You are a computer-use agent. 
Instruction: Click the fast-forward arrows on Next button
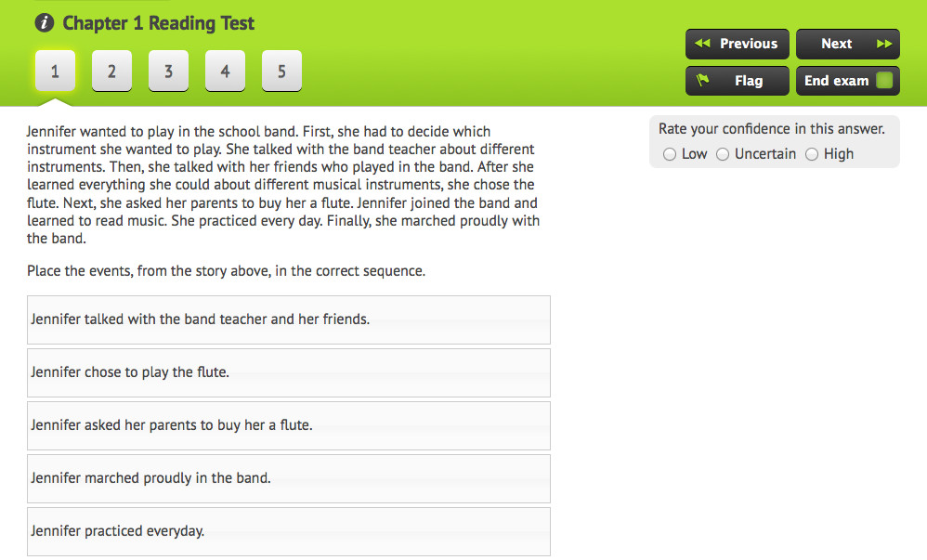pyautogui.click(x=884, y=43)
